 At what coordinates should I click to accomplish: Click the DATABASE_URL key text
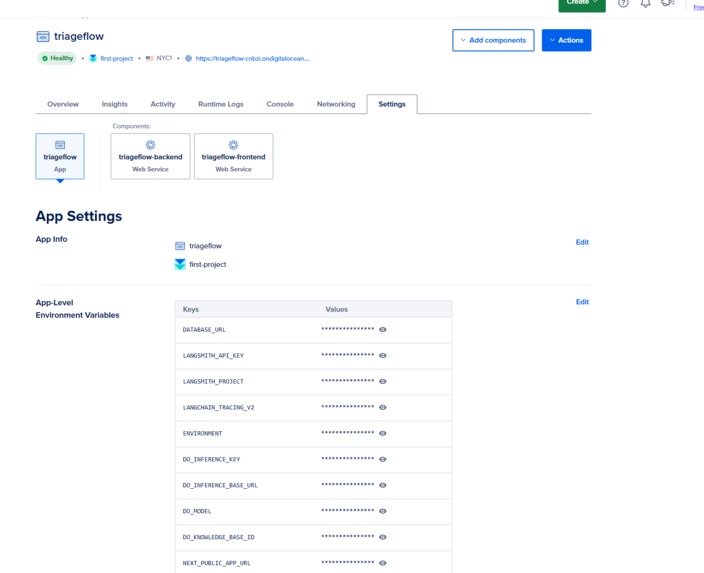[x=204, y=330]
